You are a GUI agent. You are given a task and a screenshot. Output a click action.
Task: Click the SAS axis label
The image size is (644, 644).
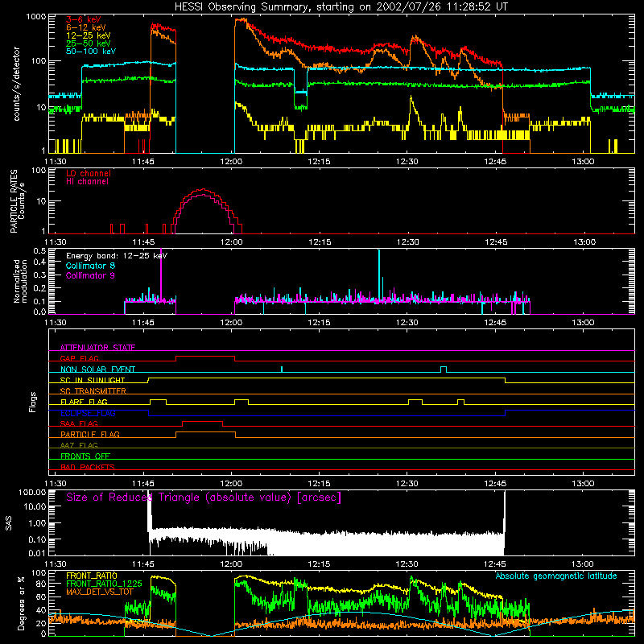9,523
